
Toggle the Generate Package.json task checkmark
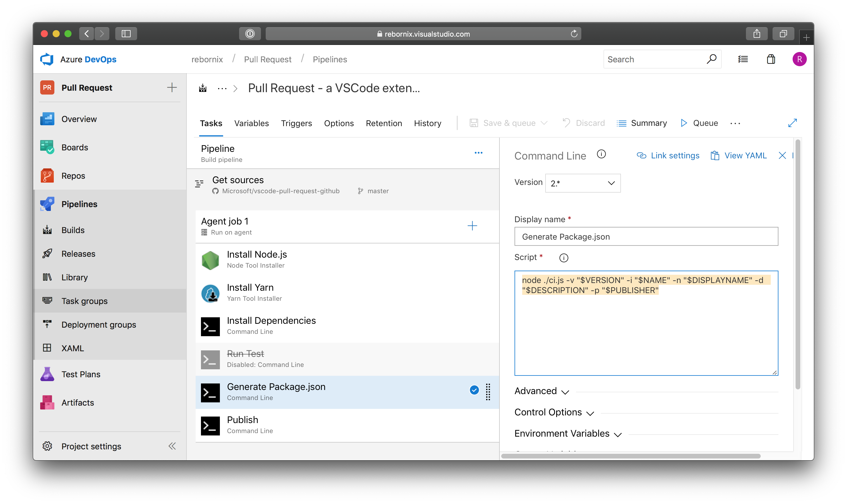click(474, 390)
